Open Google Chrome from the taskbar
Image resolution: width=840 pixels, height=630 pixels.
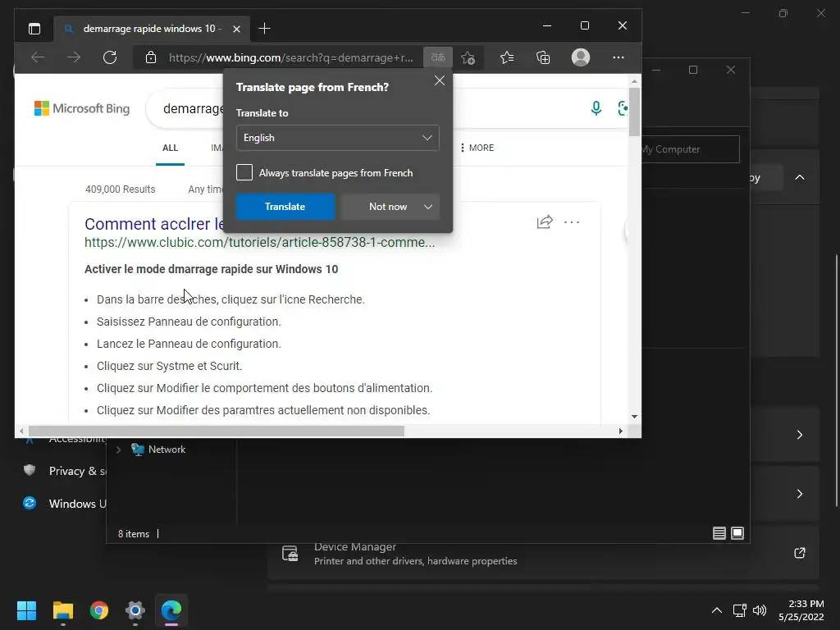coord(99,610)
